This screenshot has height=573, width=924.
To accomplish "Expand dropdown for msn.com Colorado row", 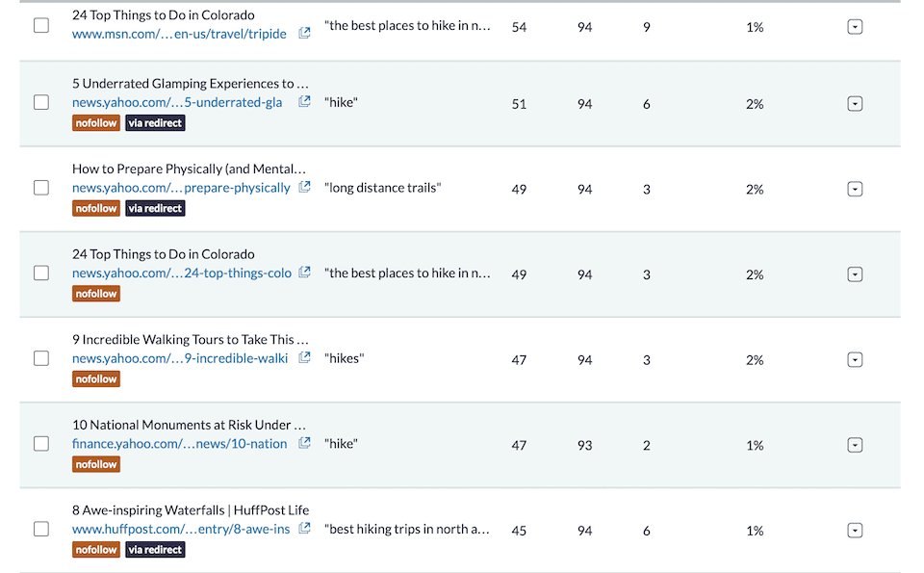I will [x=855, y=27].
